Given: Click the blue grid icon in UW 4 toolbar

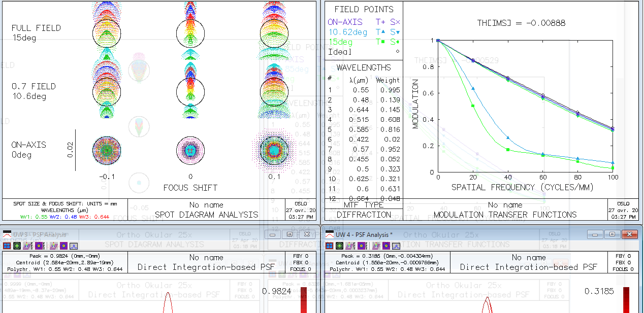Looking at the screenshot, I should point(329,246).
